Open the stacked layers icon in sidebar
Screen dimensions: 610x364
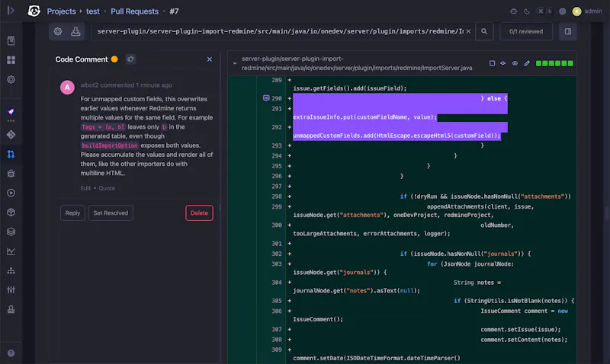(x=11, y=232)
